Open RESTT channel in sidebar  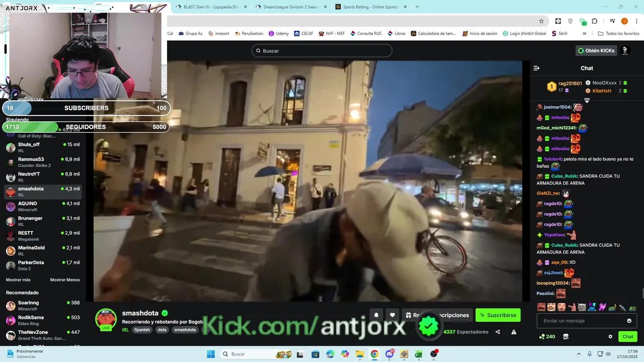click(x=43, y=236)
